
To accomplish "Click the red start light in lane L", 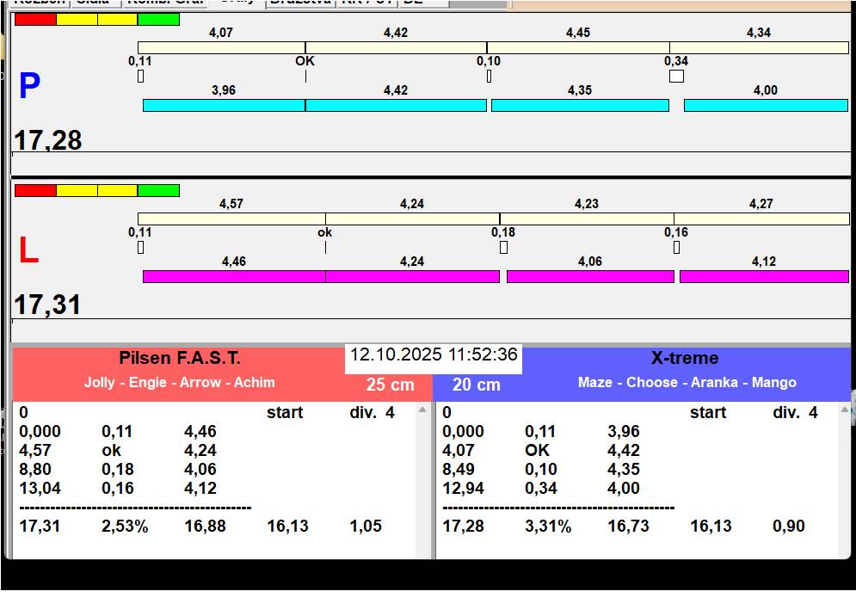I will coord(35,191).
